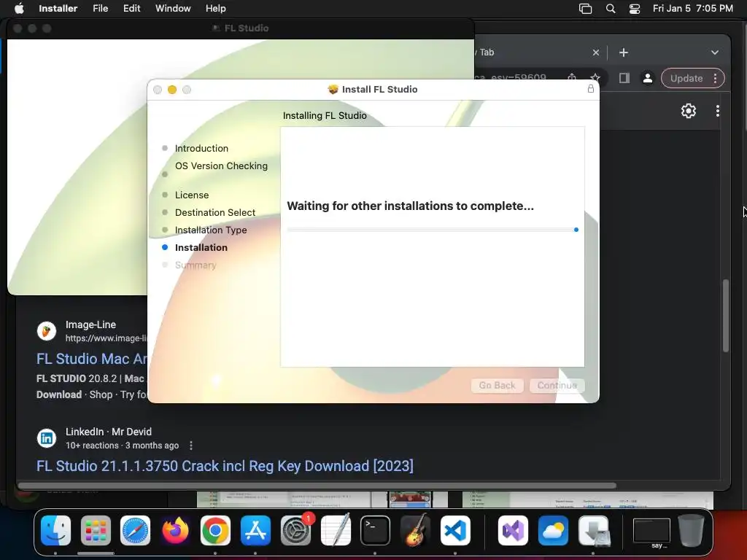Image resolution: width=747 pixels, height=560 pixels.
Task: Click the Continue button
Action: (x=557, y=385)
